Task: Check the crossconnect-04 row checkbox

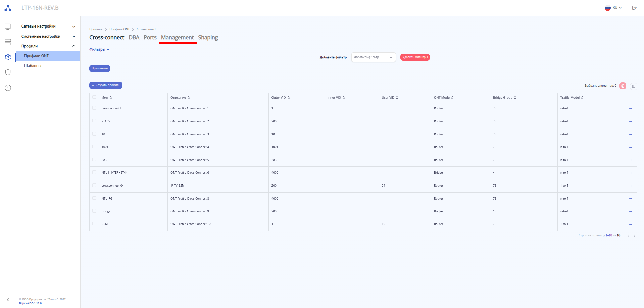Action: 94,185
